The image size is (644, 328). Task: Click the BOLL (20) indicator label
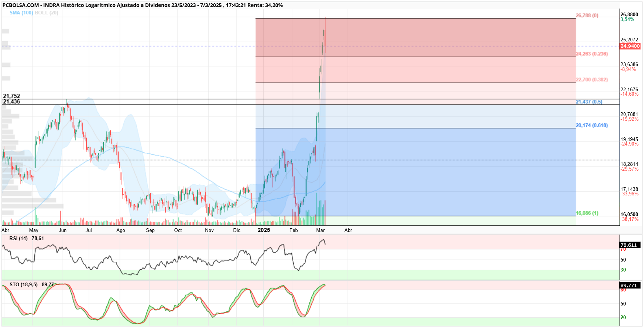coord(47,13)
